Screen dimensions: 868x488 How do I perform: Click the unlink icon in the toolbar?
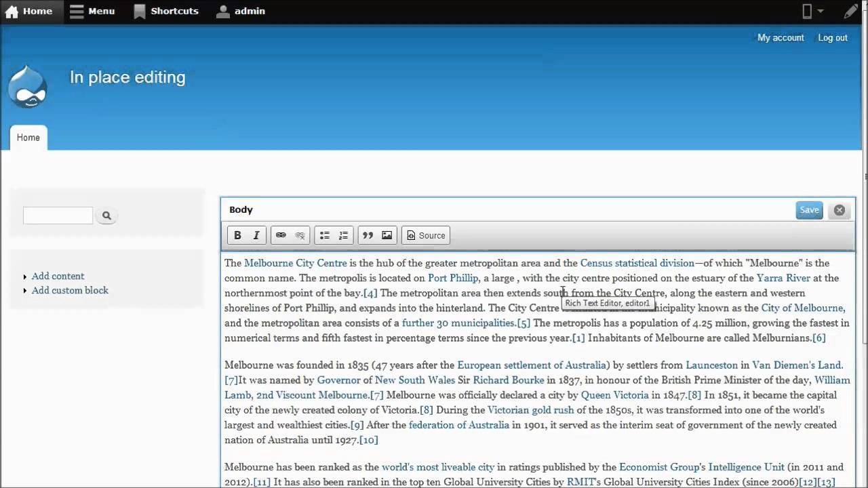(300, 235)
